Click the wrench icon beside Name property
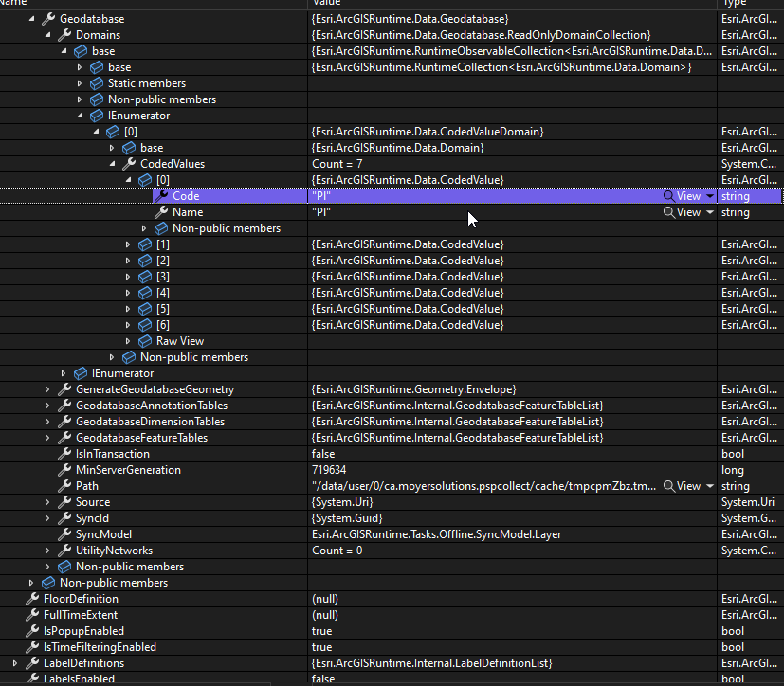 pos(161,212)
